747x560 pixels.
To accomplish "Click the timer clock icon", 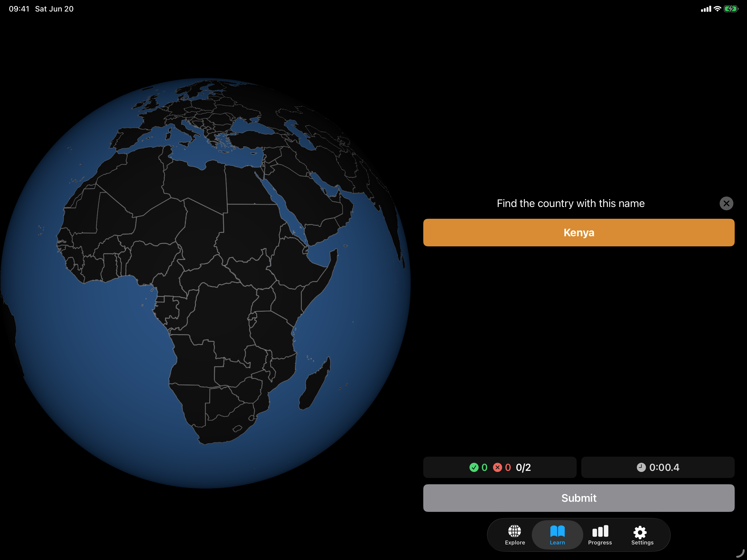I will [x=641, y=467].
